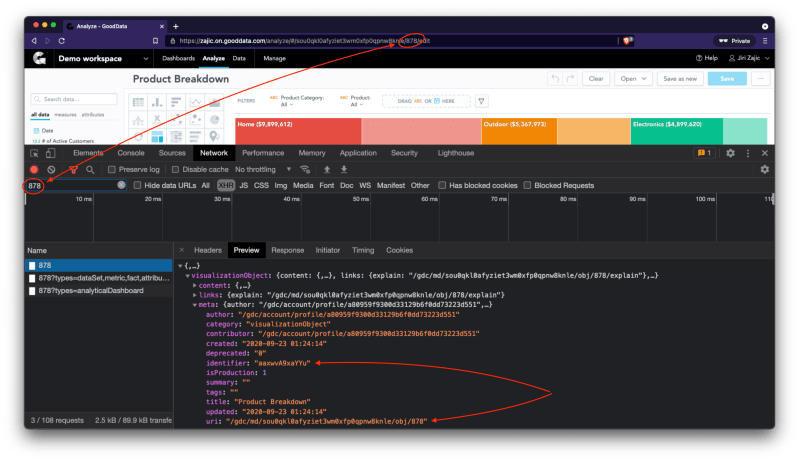Open DevTools settings gear in tab bar

[730, 153]
